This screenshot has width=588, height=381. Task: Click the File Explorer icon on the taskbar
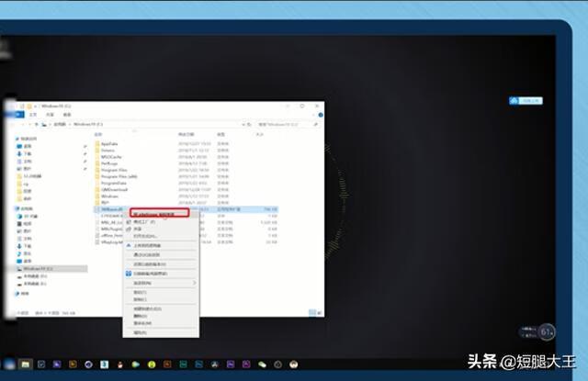[26, 364]
